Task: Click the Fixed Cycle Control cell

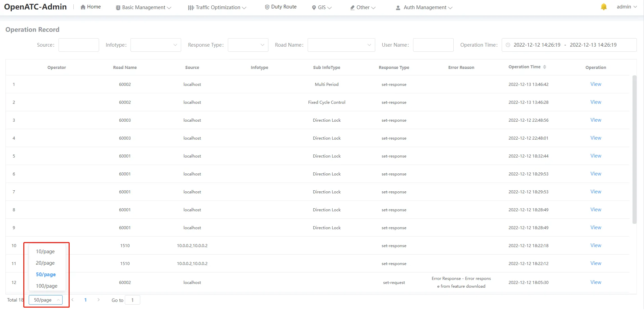Action: 327,102
